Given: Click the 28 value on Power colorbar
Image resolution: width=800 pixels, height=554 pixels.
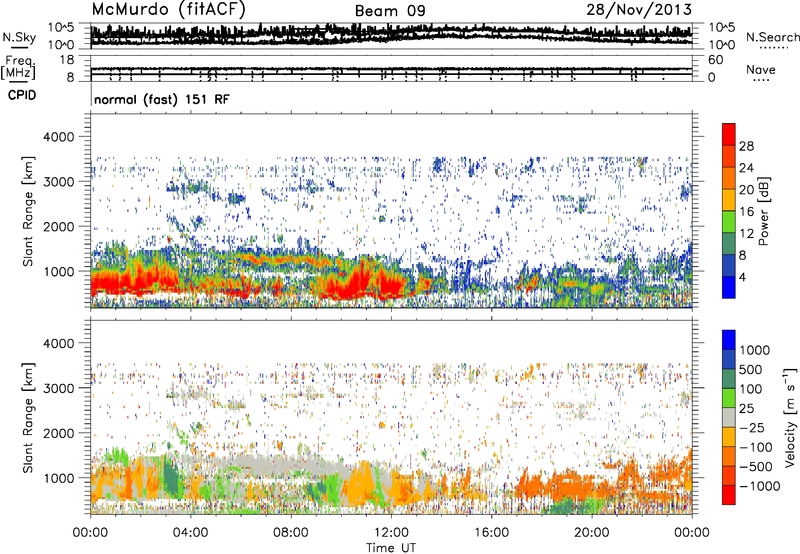Looking at the screenshot, I should click(x=746, y=146).
